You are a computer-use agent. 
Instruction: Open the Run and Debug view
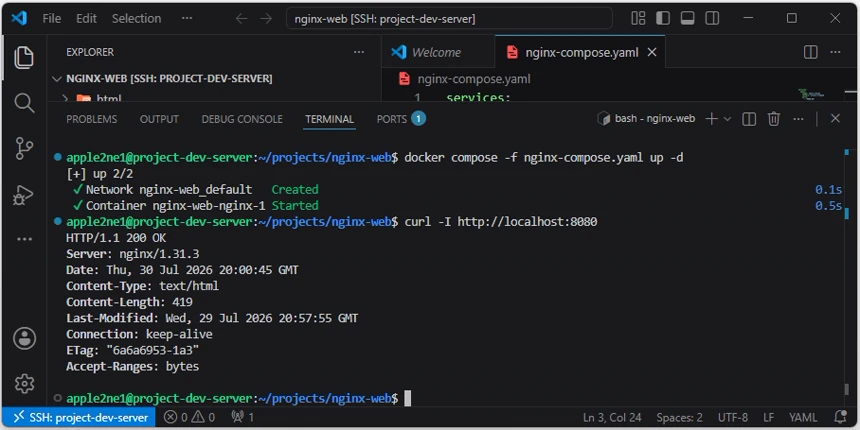(x=24, y=195)
